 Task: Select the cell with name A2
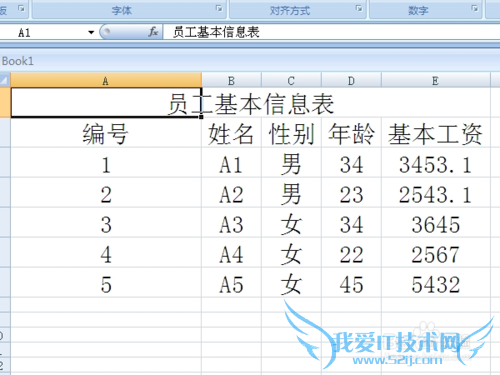pyautogui.click(x=231, y=193)
